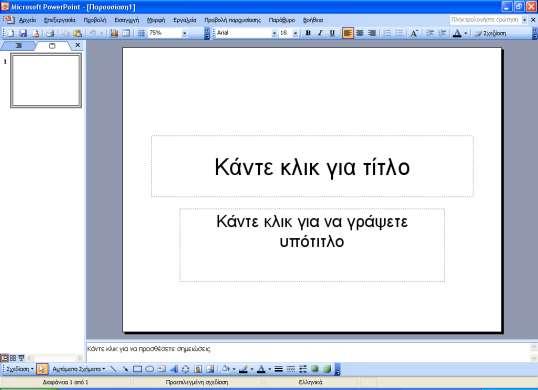This screenshot has height=390, width=538.
Task: Start slide show from the view icon
Action: click(22, 358)
